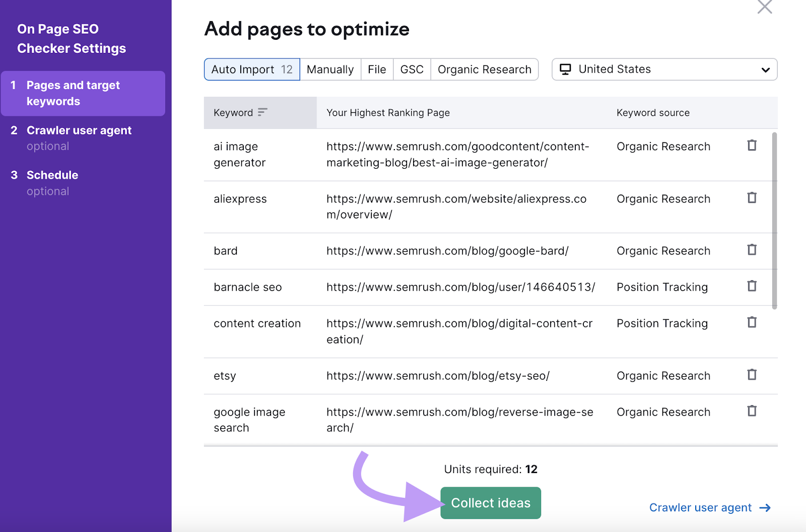Open the United States location dropdown
This screenshot has height=532, width=806.
click(x=664, y=69)
